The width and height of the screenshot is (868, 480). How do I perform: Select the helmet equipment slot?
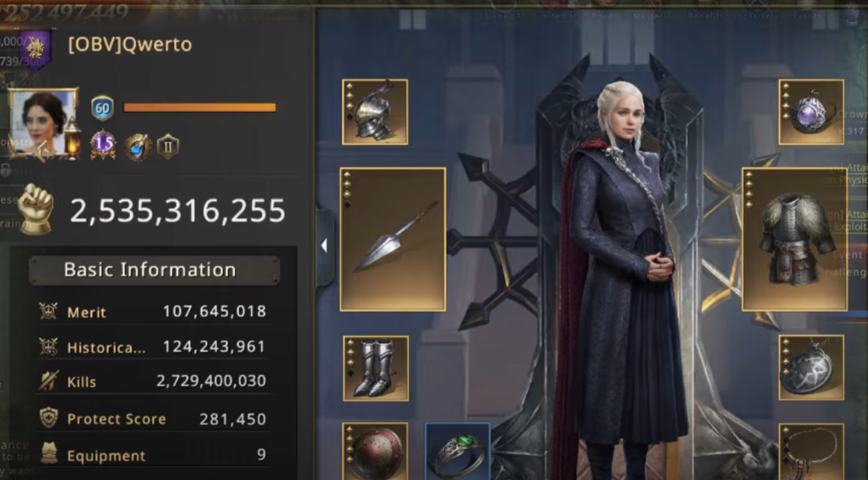coord(375,112)
